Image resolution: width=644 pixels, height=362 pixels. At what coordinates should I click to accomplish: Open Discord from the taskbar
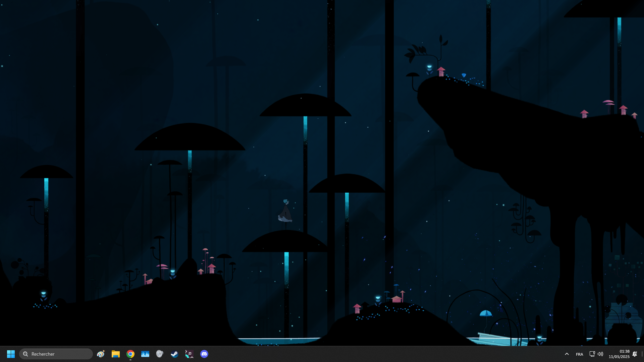point(204,354)
